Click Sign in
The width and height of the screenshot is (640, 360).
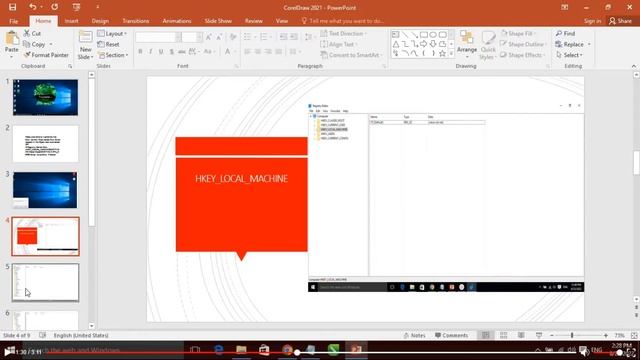(592, 21)
